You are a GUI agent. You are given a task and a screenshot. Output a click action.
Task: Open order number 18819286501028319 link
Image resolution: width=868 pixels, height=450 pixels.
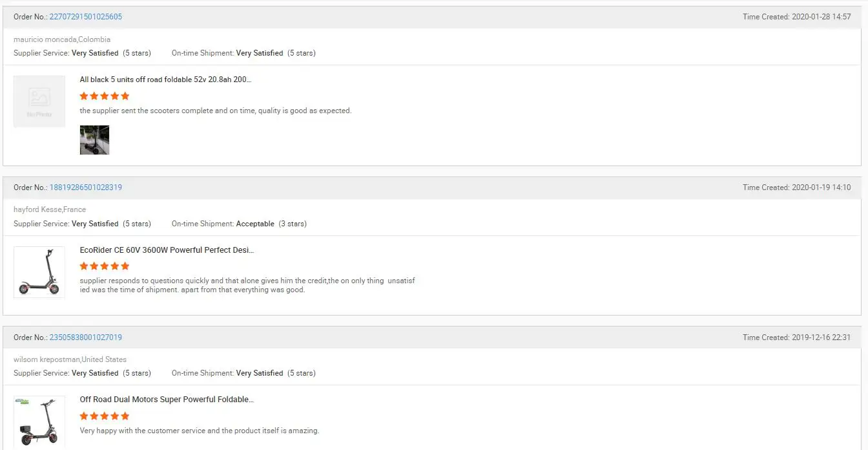pyautogui.click(x=86, y=187)
